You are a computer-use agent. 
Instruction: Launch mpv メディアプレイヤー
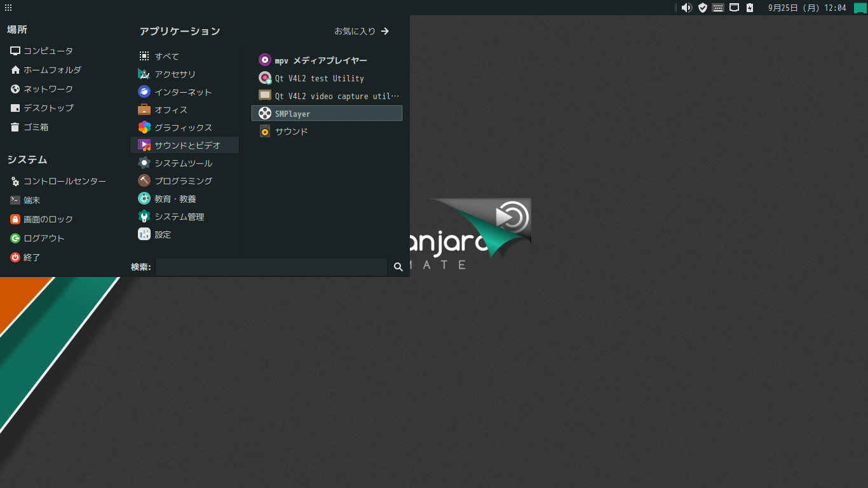(327, 60)
